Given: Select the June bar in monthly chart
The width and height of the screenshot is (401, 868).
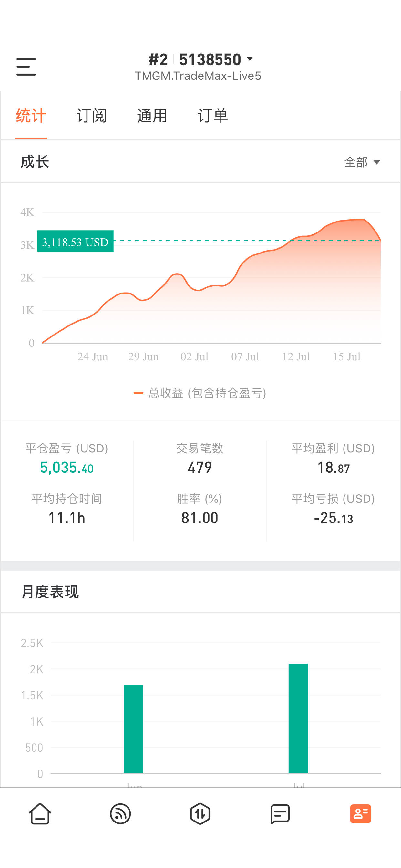Looking at the screenshot, I should (133, 729).
